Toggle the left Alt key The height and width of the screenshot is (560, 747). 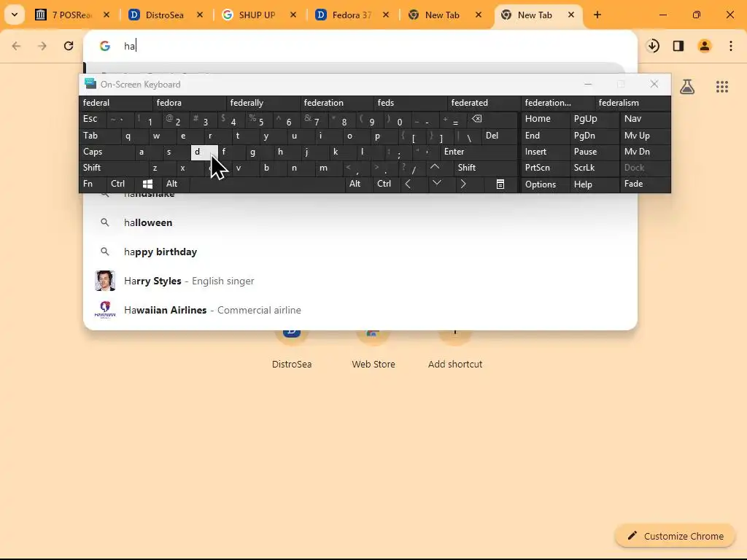(175, 184)
